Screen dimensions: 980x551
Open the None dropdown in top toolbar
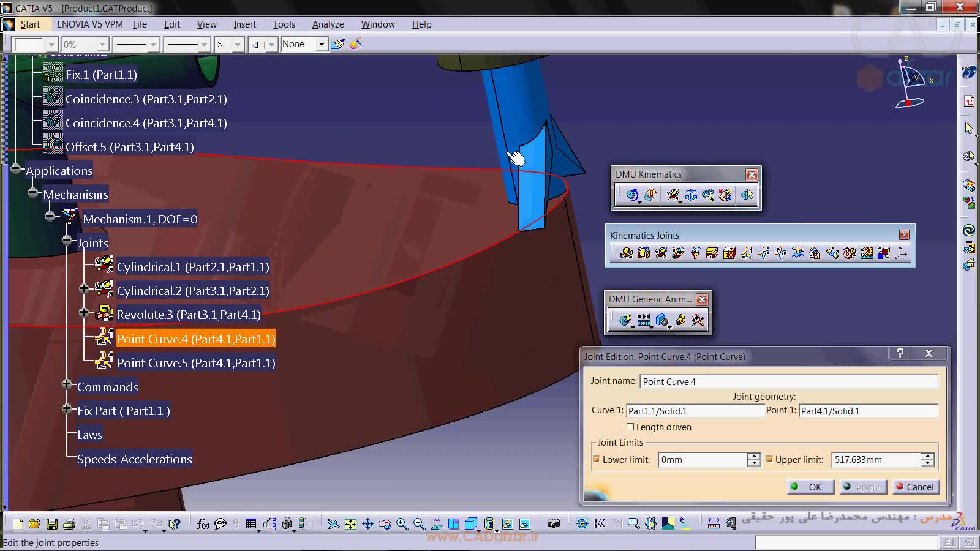[x=322, y=44]
